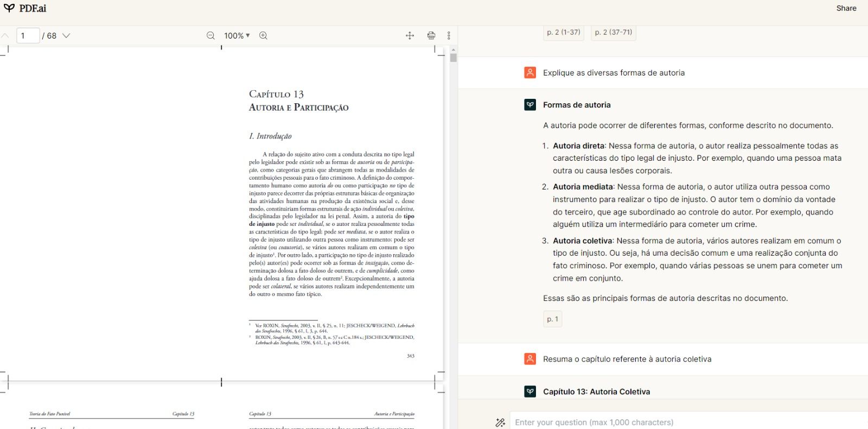Click the page number input field
868x429 pixels.
[28, 36]
